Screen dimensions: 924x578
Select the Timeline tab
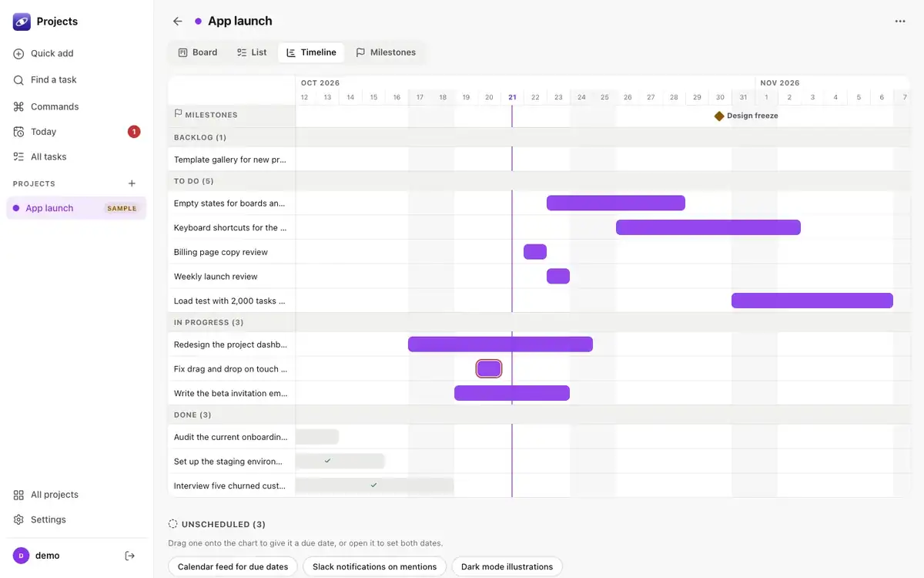pyautogui.click(x=311, y=52)
